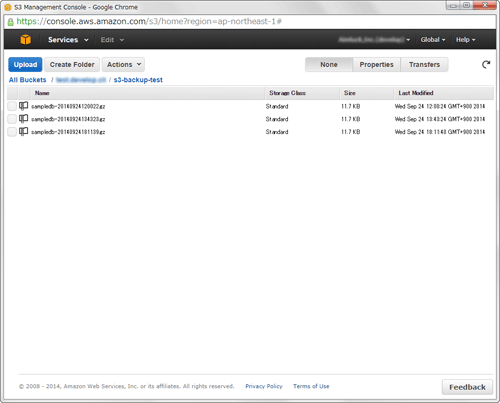Click the date of sampledb-20140924120022.gz
The image size is (500, 403).
[440, 106]
